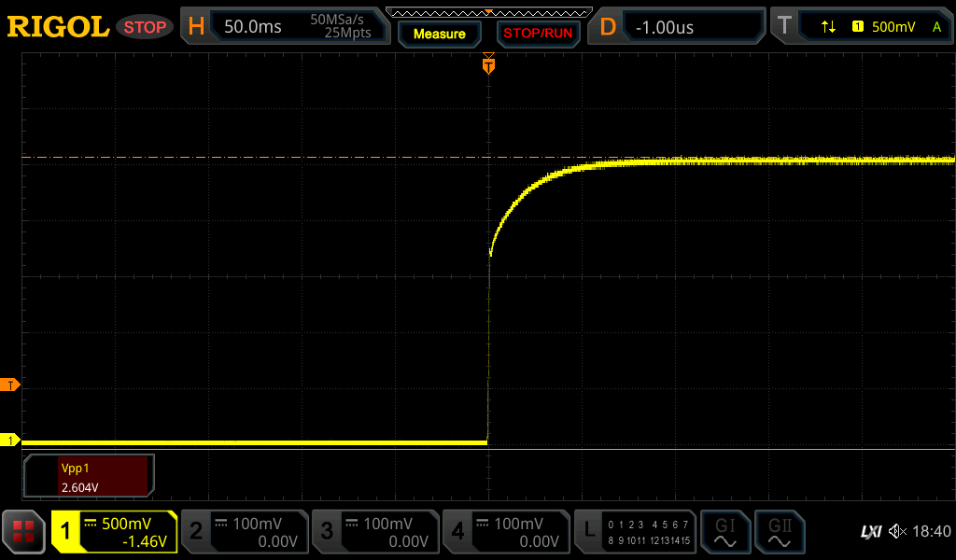Click the trigger source channel 1 badge
Viewport: 956px width, 560px height.
[x=857, y=26]
